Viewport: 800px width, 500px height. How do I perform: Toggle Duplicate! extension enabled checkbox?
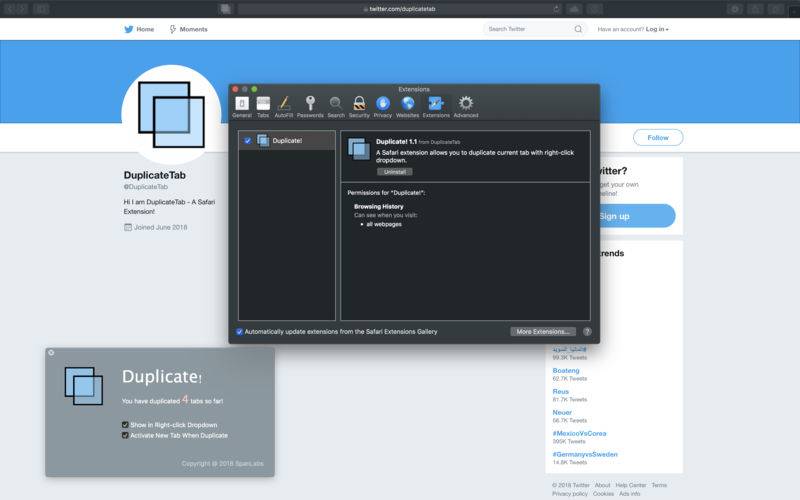click(x=247, y=141)
